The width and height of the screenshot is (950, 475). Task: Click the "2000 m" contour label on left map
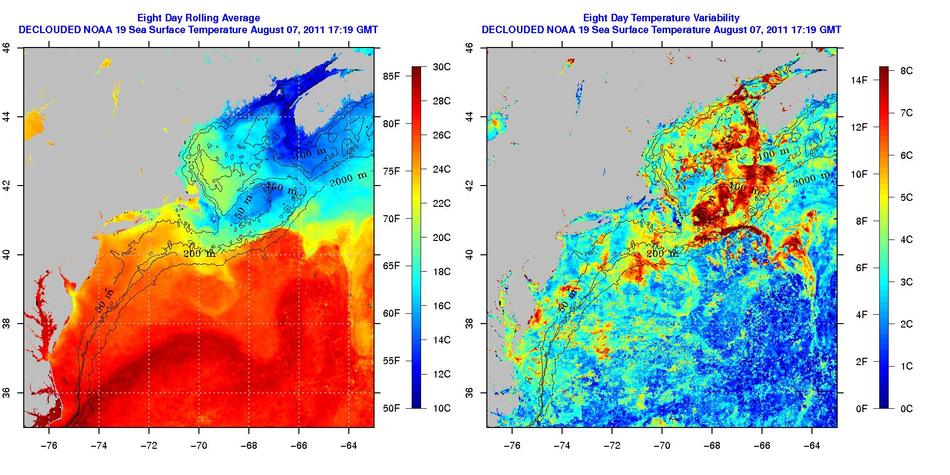[349, 178]
